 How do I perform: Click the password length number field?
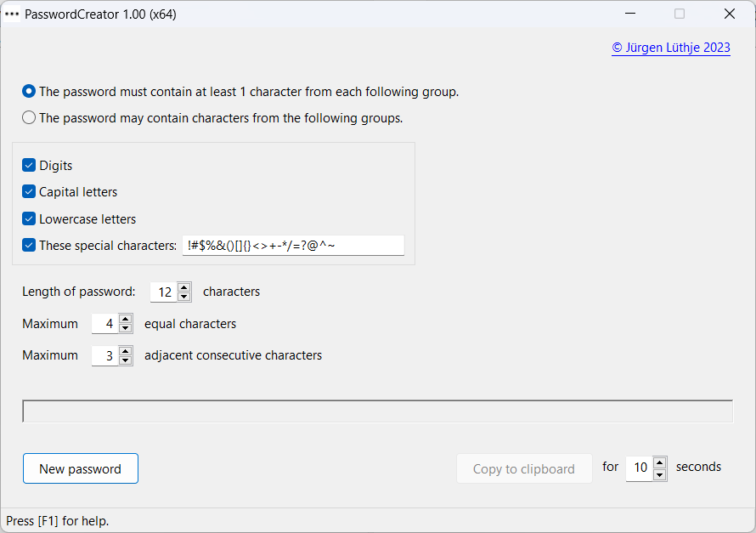164,292
